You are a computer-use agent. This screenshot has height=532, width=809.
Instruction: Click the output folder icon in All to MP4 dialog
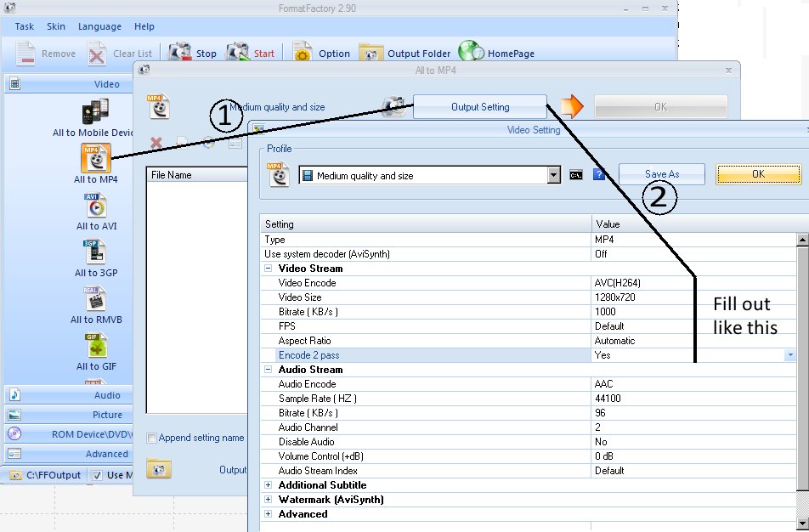[x=158, y=468]
